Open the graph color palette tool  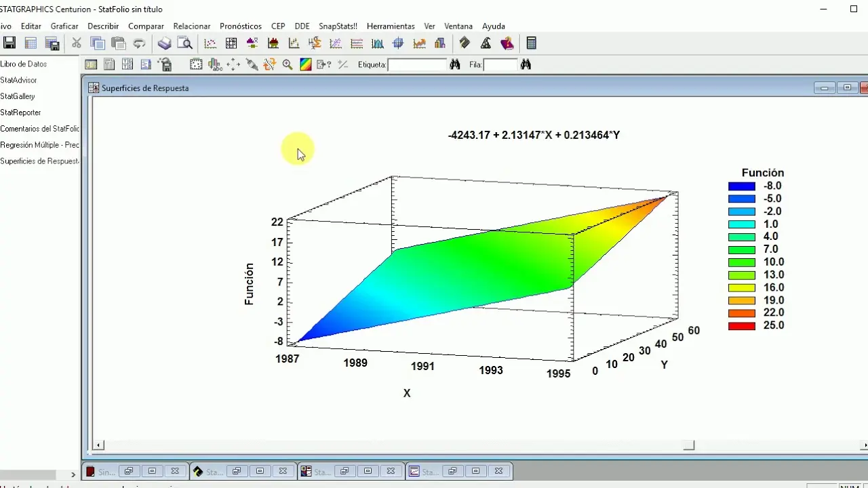pos(305,64)
